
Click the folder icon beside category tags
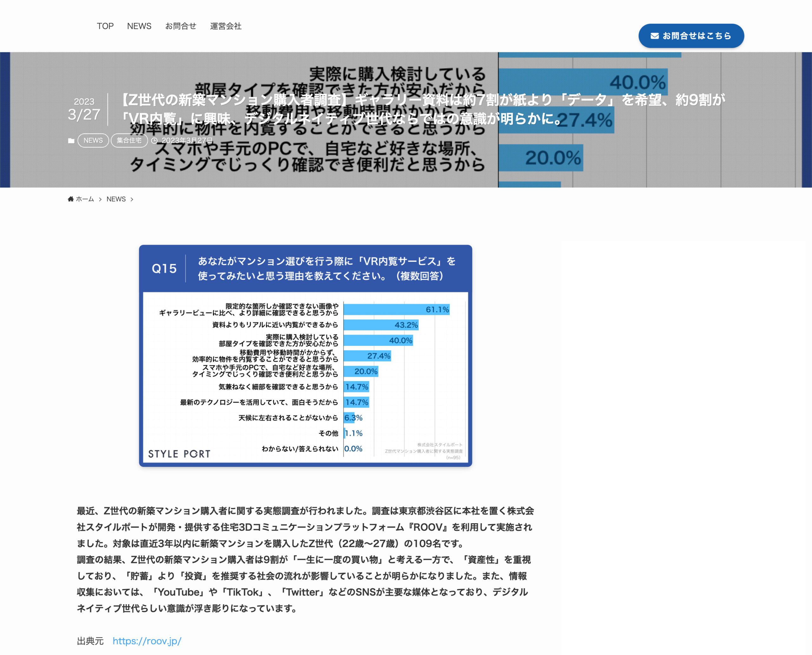71,141
